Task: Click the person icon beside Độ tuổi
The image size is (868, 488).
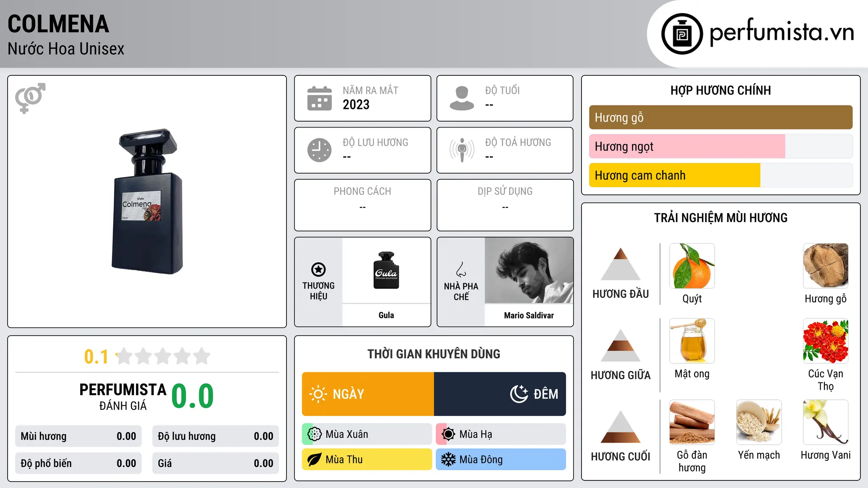Action: tap(462, 98)
